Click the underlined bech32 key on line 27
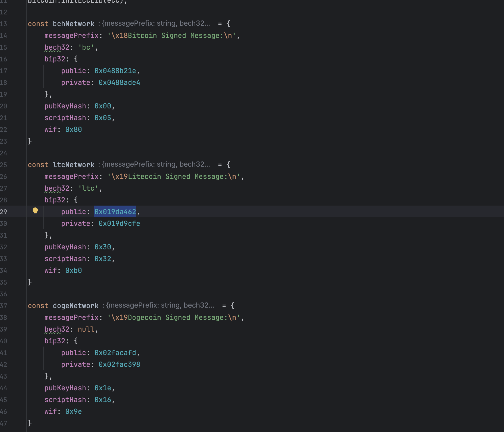 coord(57,188)
